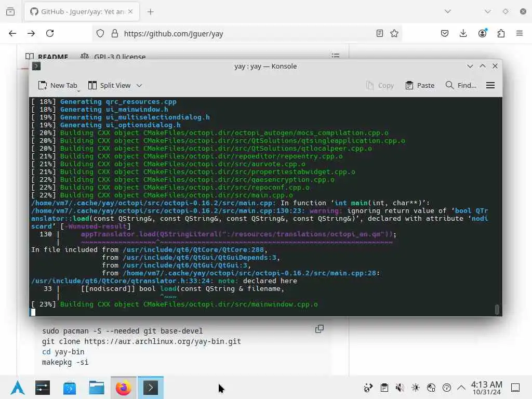Toggle reader view in address bar
Screen dimensions: 532x399
click(x=380, y=33)
